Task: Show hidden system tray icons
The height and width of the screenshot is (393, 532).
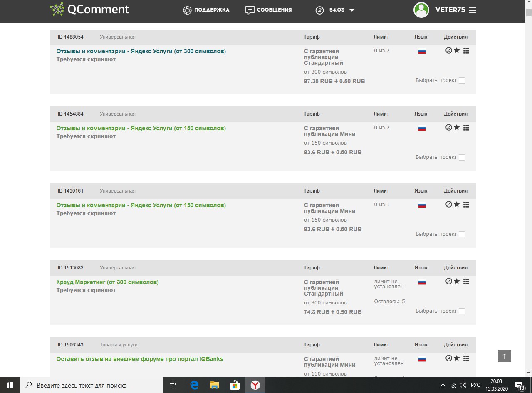Action: 443,385
